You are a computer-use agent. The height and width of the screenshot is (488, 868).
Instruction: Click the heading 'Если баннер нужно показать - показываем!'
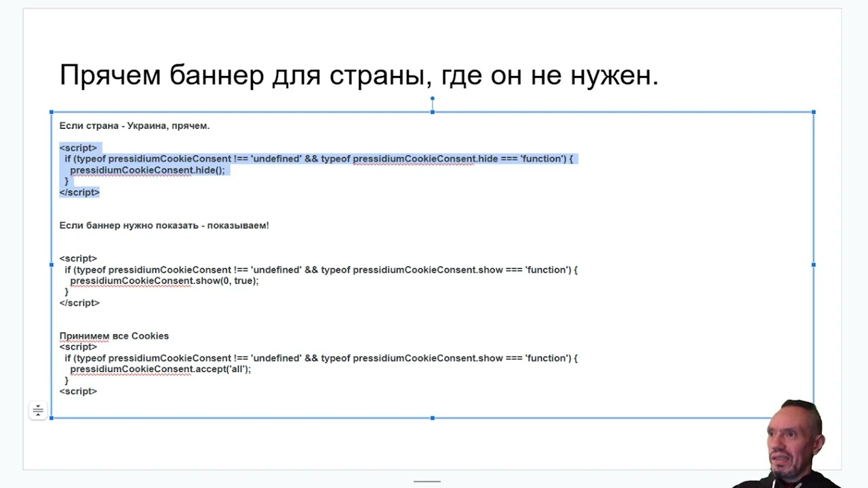click(164, 225)
